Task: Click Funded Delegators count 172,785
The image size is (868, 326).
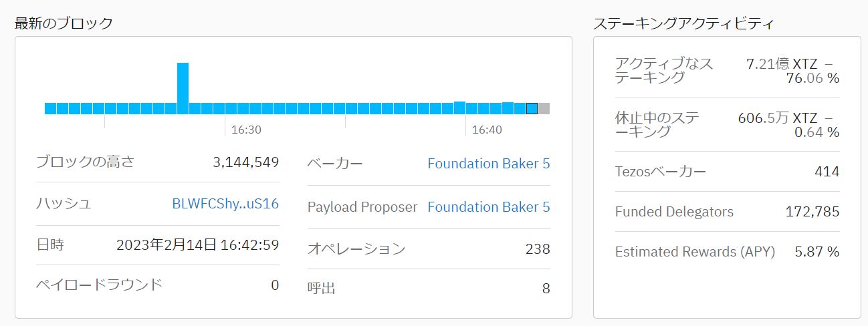Action: [812, 212]
